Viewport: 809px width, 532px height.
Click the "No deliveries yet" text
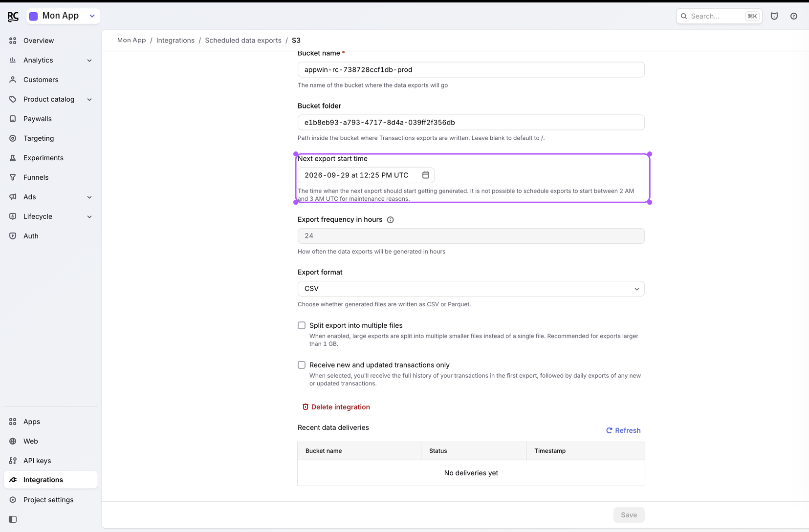pyautogui.click(x=471, y=473)
